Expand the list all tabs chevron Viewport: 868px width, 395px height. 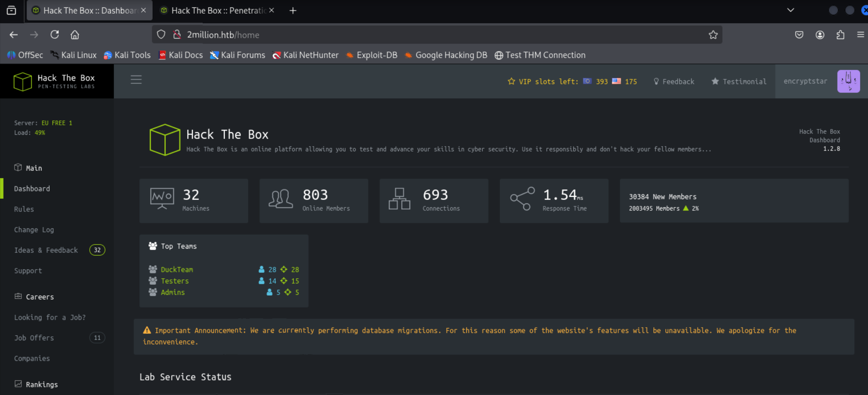(791, 10)
